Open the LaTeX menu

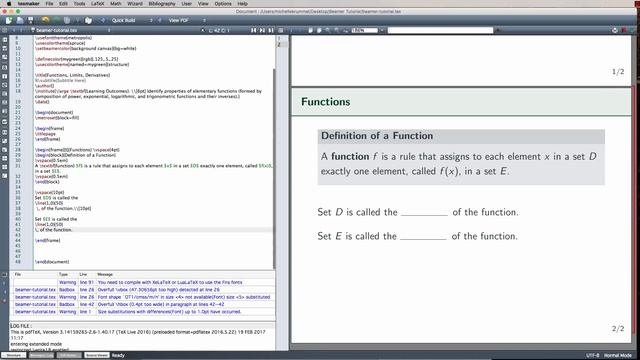(x=98, y=3)
